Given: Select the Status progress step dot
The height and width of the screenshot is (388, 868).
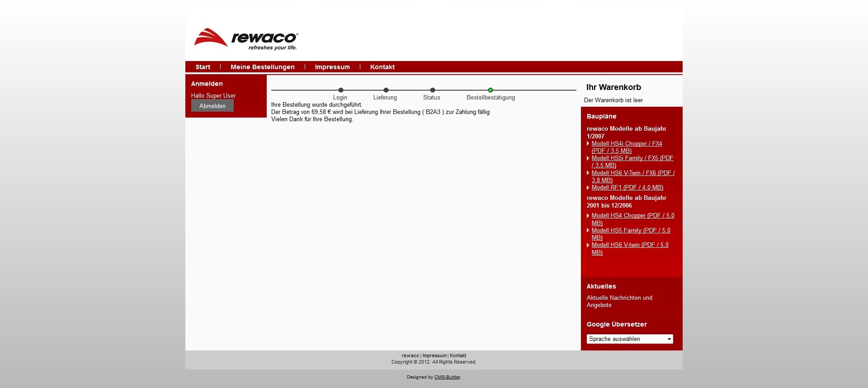Looking at the screenshot, I should pos(432,90).
